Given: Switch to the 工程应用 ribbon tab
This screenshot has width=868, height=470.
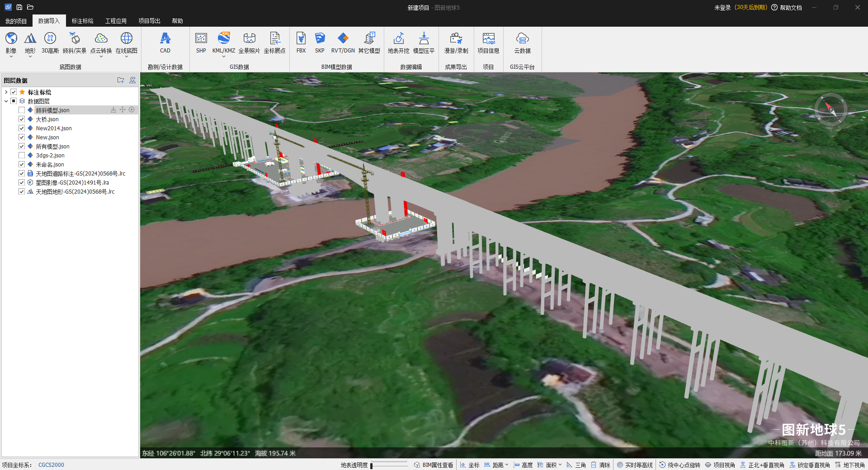Looking at the screenshot, I should point(116,21).
